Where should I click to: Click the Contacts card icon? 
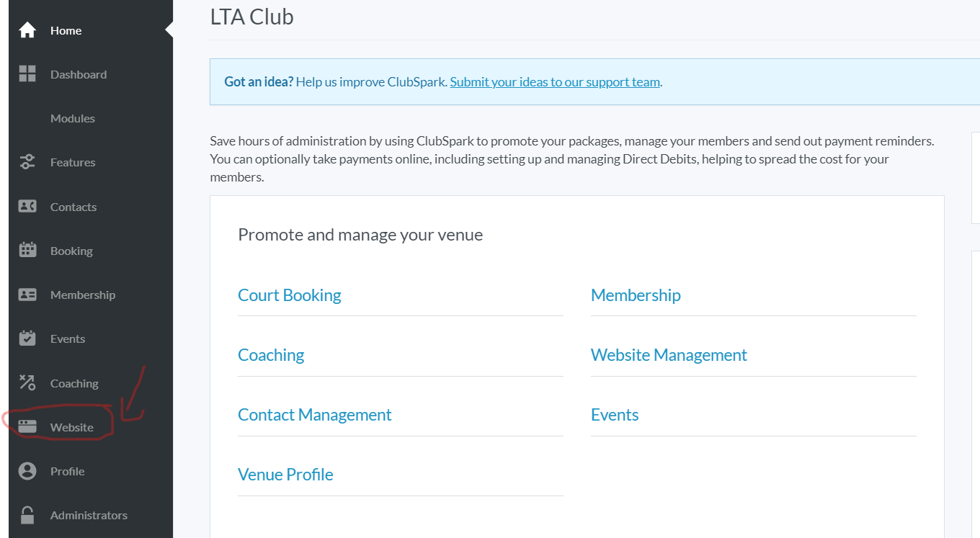(27, 207)
